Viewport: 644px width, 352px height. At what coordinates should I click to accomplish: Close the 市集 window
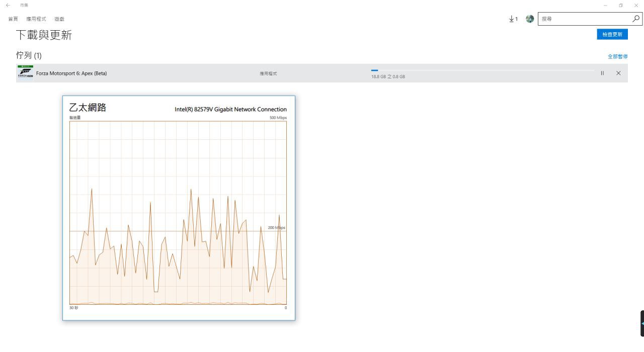636,5
